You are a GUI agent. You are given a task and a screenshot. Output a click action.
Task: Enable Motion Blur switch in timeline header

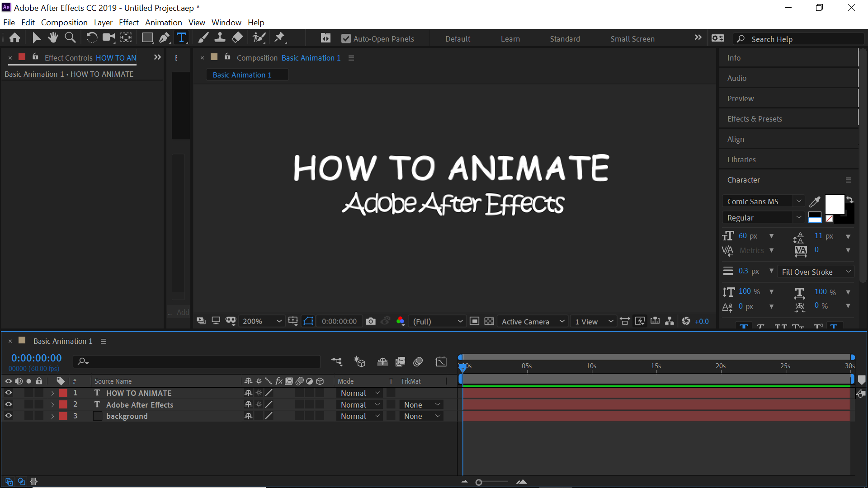(x=418, y=361)
